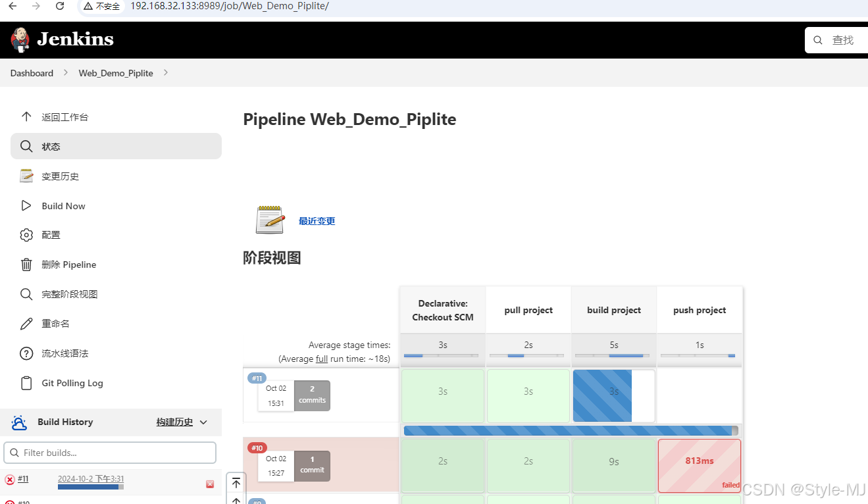This screenshot has height=504, width=868.
Task: Click the Web_Demo_Piplite breadcrumb link
Action: (116, 73)
